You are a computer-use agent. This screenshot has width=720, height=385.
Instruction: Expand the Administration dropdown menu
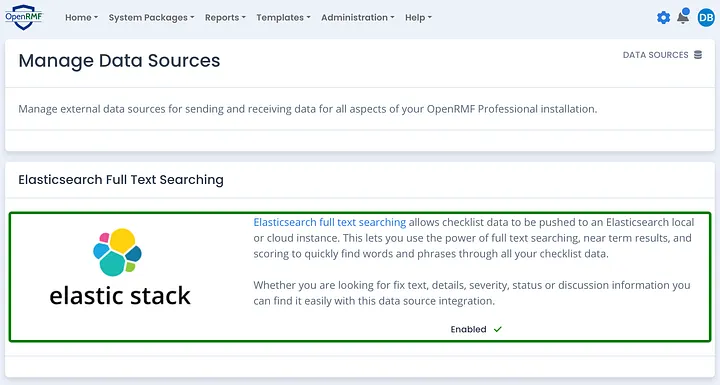click(x=358, y=17)
